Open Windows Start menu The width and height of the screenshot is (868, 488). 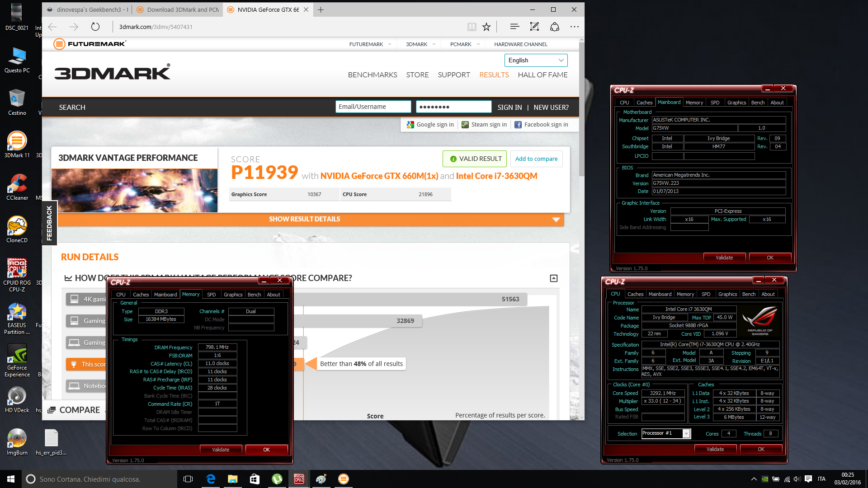pos(11,479)
